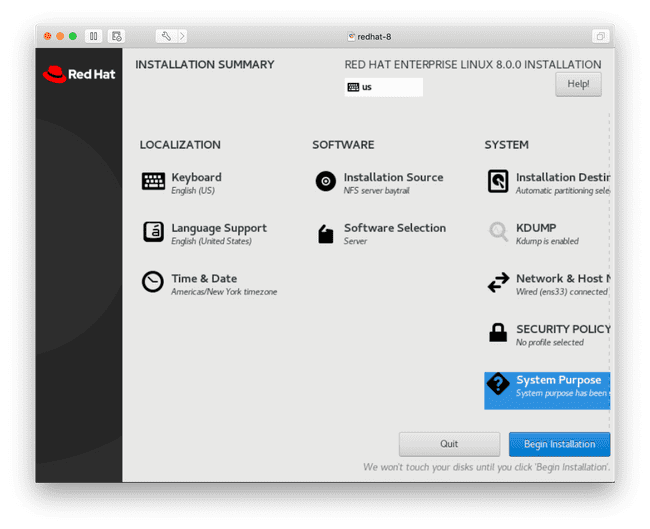Click the forward arrow beside wrench
The image size is (650, 529).
182,36
